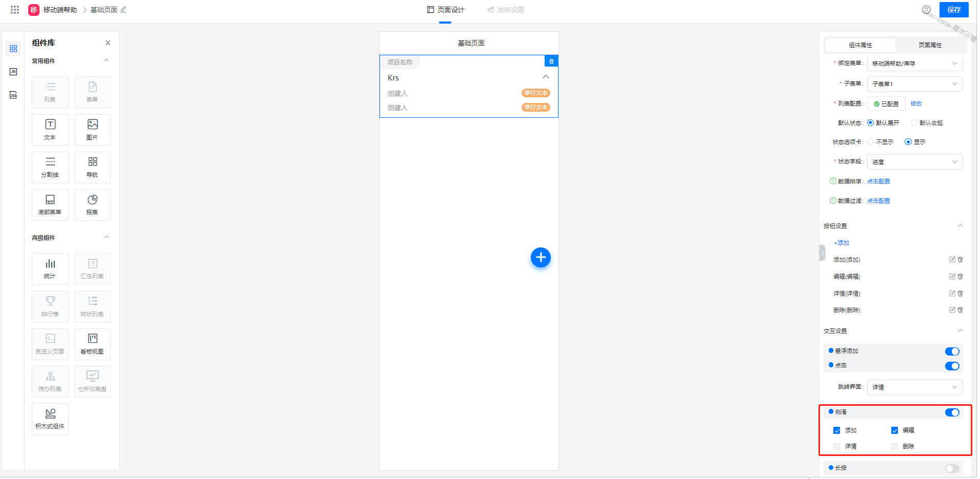Edit the 详情(详情) button entry
Image resolution: width=980 pixels, height=479 pixels.
(x=952, y=294)
